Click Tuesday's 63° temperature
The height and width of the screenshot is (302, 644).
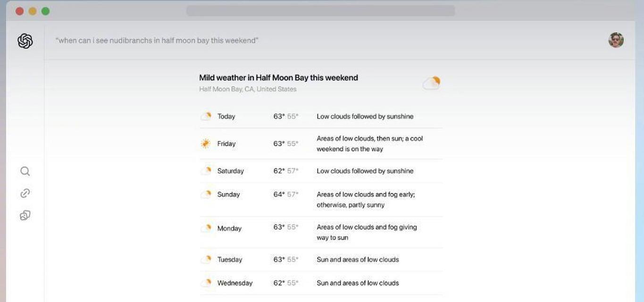pyautogui.click(x=279, y=260)
